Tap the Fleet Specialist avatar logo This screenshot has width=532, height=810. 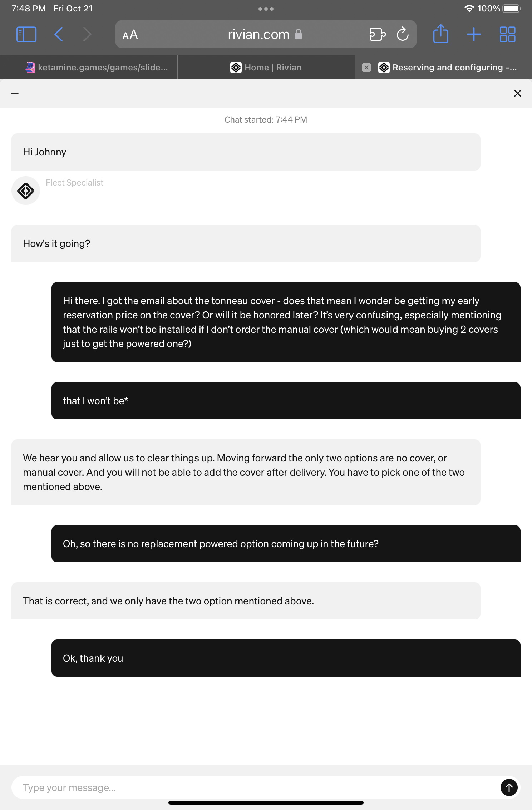click(x=26, y=191)
